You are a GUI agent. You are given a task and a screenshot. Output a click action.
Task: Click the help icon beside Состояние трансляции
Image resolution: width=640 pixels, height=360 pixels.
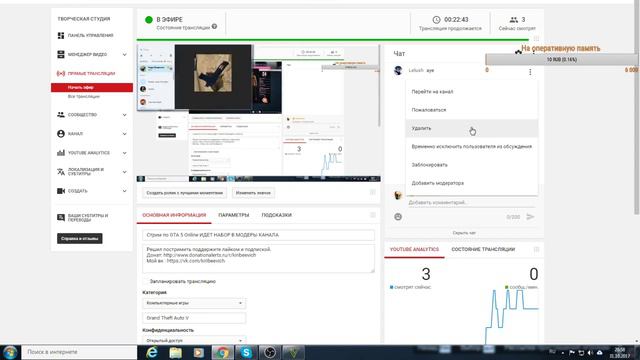point(214,27)
